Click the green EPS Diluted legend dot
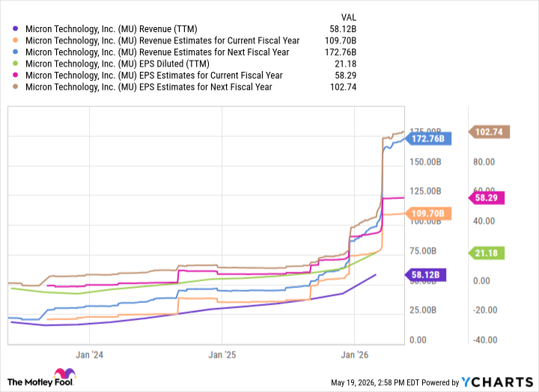The width and height of the screenshot is (539, 392). [x=15, y=64]
